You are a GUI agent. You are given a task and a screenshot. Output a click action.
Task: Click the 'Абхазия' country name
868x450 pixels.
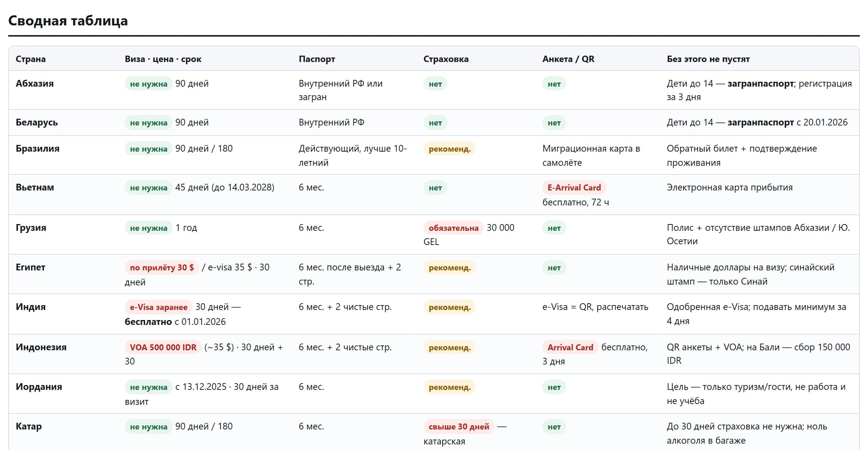35,83
